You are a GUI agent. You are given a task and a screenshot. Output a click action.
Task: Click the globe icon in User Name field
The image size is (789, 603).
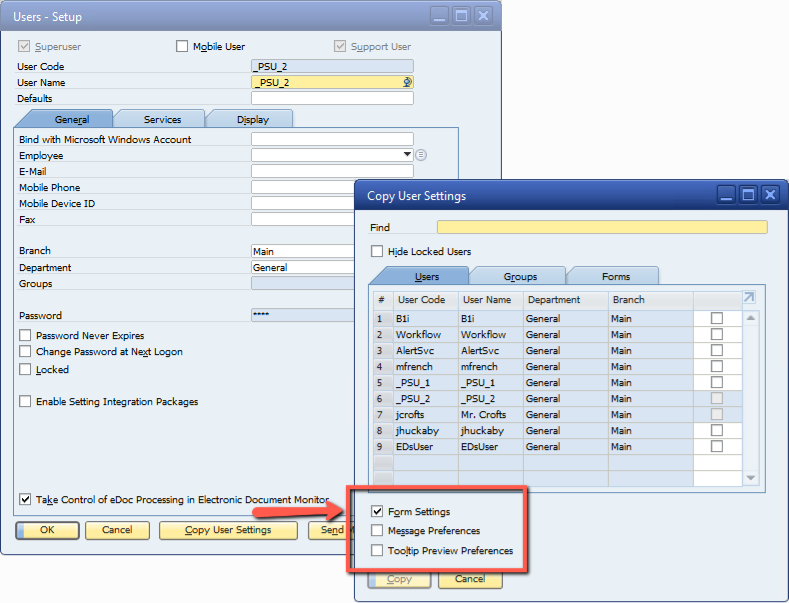click(407, 82)
